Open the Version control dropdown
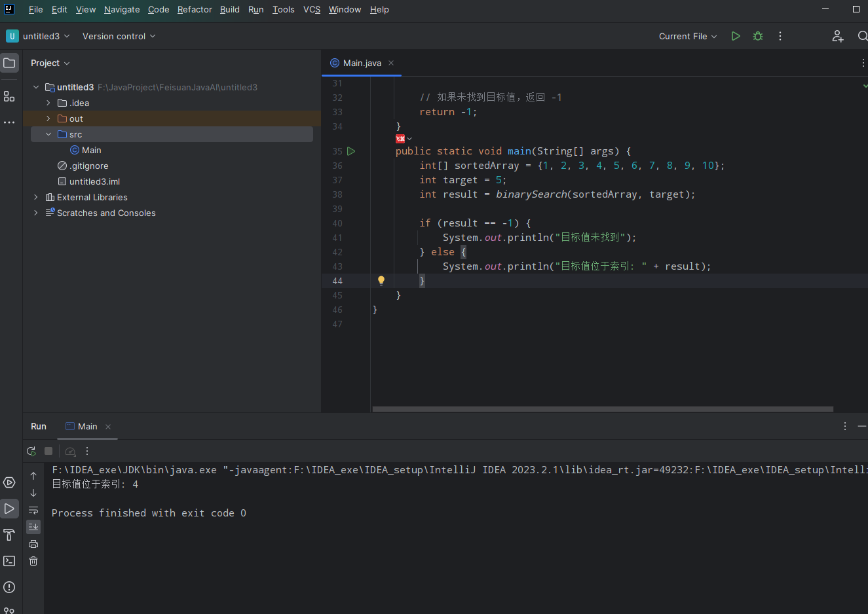868x614 pixels. point(119,36)
